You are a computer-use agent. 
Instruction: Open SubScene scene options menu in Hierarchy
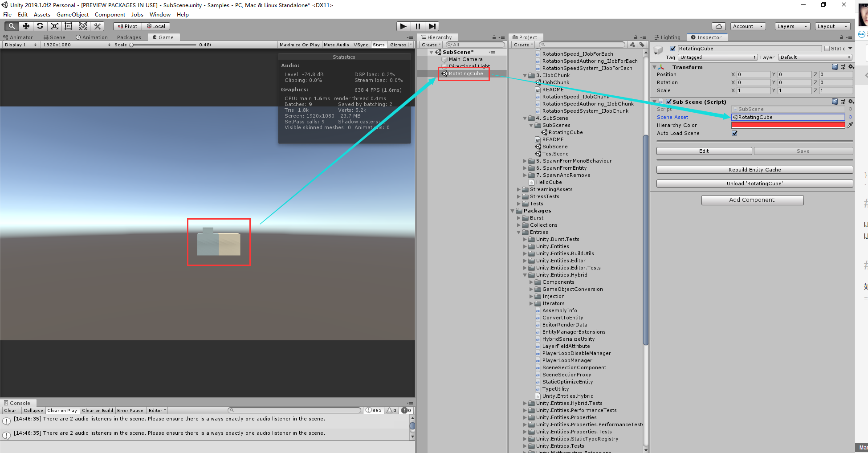[492, 52]
